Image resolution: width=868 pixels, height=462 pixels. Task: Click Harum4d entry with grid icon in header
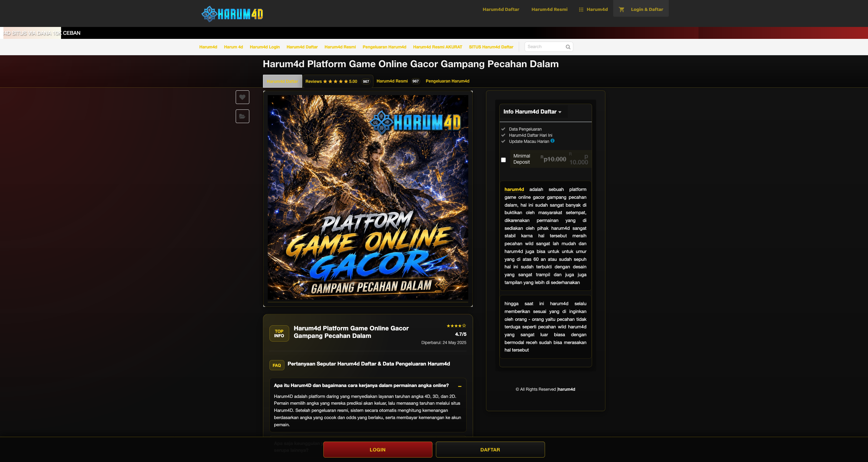[593, 10]
